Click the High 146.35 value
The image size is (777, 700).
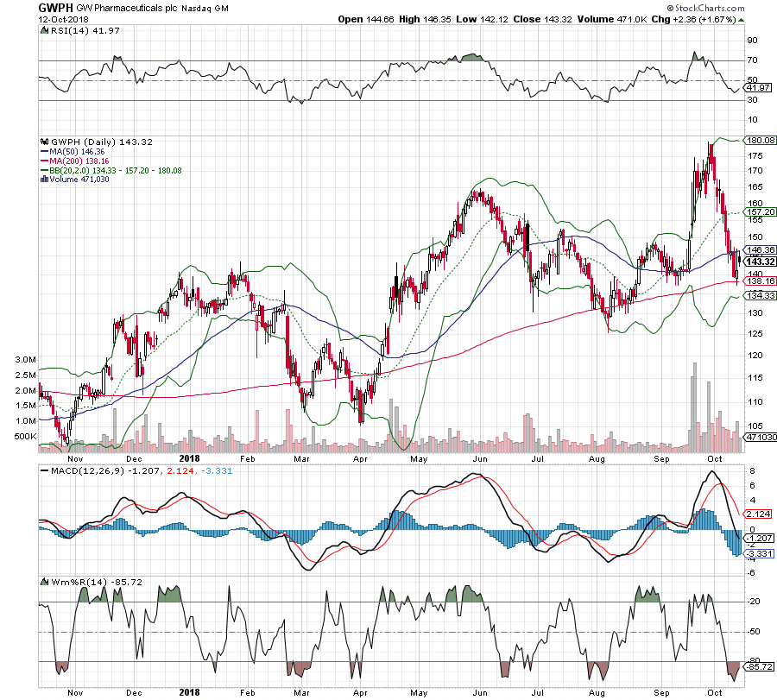click(425, 19)
